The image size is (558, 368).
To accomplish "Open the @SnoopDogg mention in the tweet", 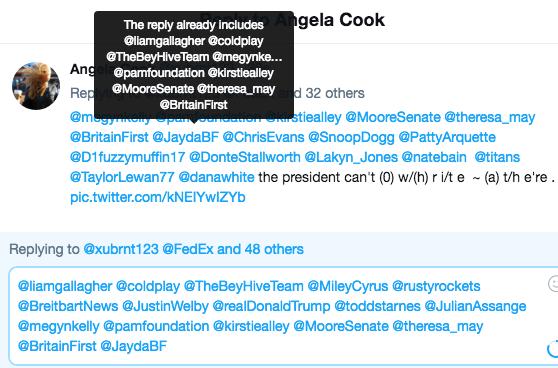I will [351, 137].
